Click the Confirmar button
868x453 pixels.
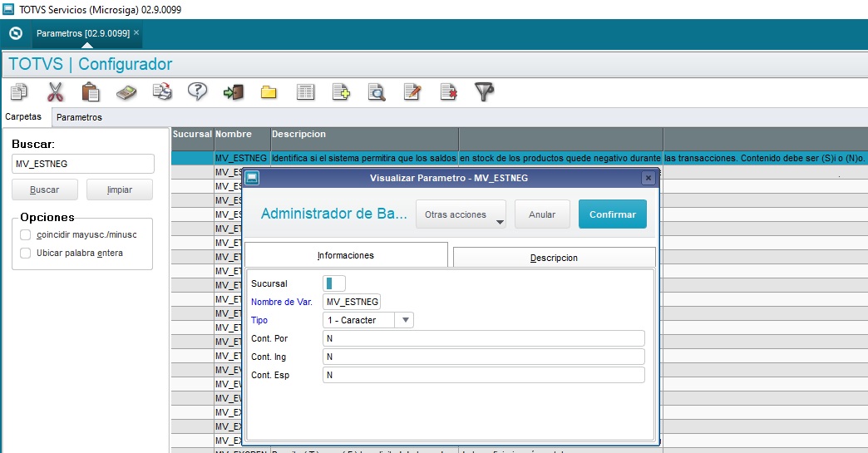pos(612,214)
